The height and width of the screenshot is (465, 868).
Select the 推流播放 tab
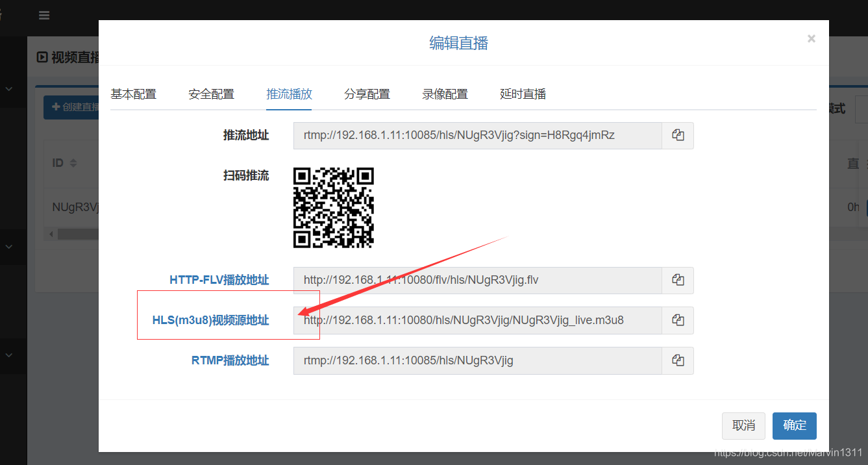(289, 94)
